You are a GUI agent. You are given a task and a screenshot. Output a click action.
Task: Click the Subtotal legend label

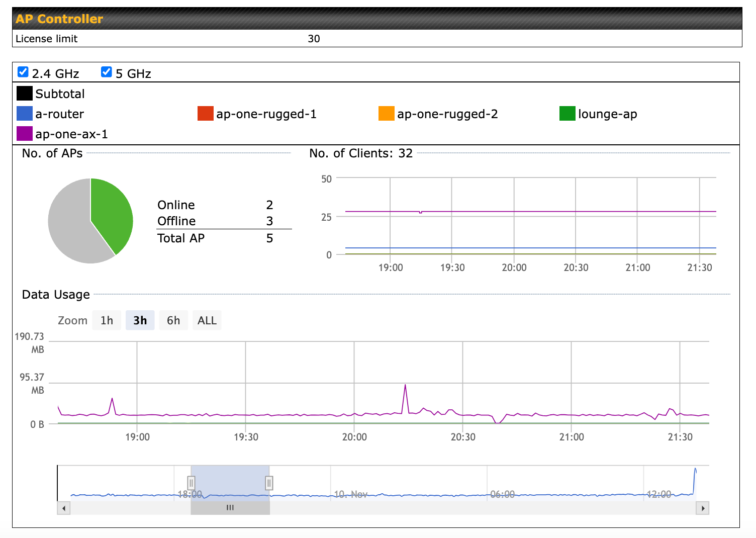(60, 94)
